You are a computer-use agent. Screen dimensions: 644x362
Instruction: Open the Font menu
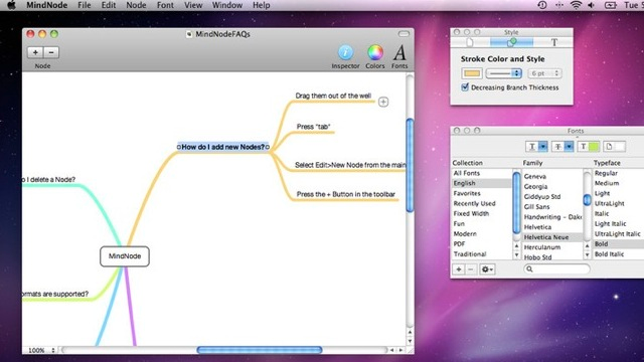pos(165,5)
